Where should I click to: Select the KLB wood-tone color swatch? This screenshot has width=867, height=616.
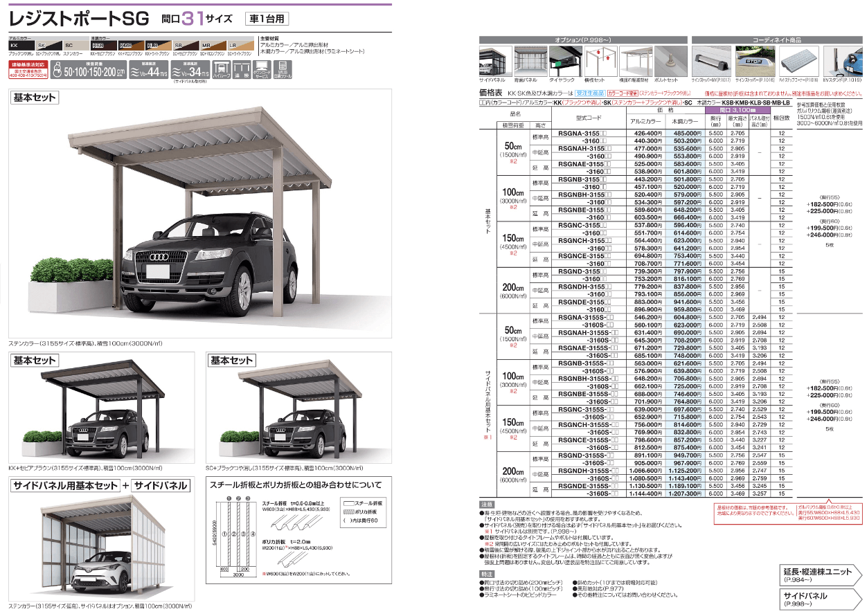(159, 45)
